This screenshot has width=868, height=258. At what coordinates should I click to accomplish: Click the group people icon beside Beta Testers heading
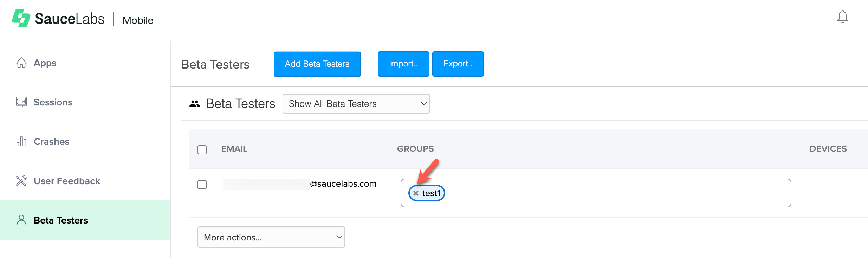(x=194, y=104)
